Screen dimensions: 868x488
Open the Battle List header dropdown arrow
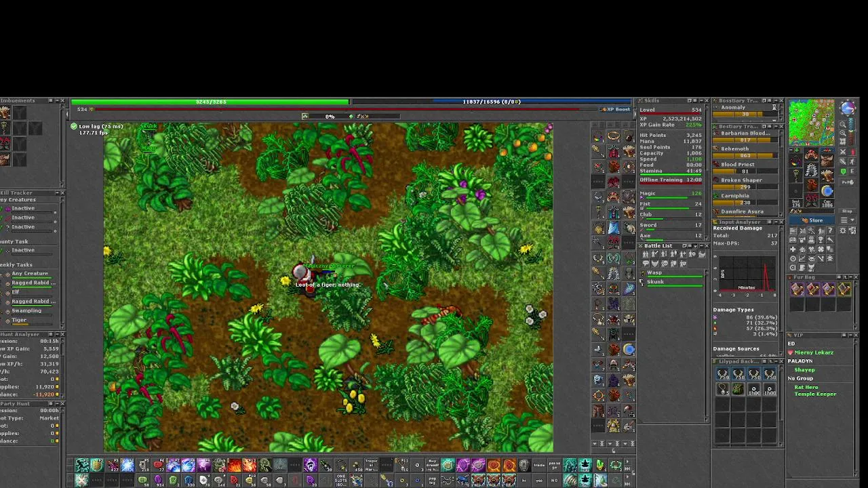tap(695, 245)
